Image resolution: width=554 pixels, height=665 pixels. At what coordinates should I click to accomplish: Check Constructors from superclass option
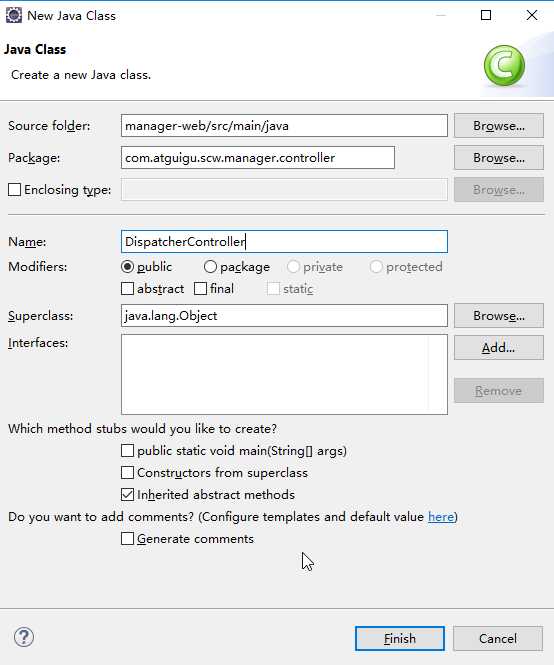click(127, 472)
